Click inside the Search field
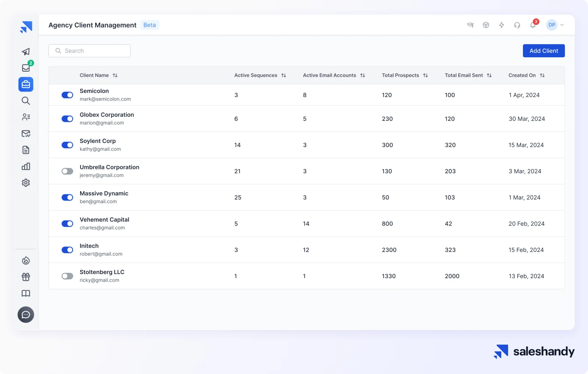The width and height of the screenshot is (588, 374). (89, 51)
